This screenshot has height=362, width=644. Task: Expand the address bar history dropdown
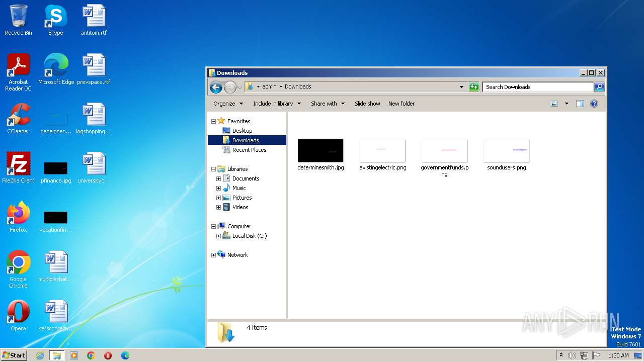pos(461,87)
